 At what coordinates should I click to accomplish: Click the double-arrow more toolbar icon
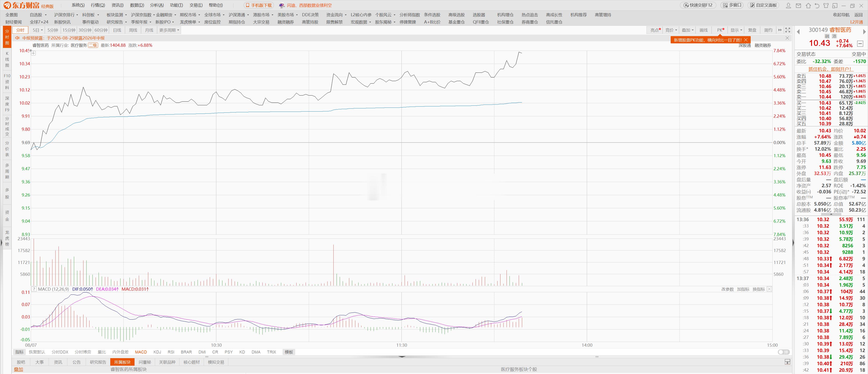pyautogui.click(x=780, y=30)
